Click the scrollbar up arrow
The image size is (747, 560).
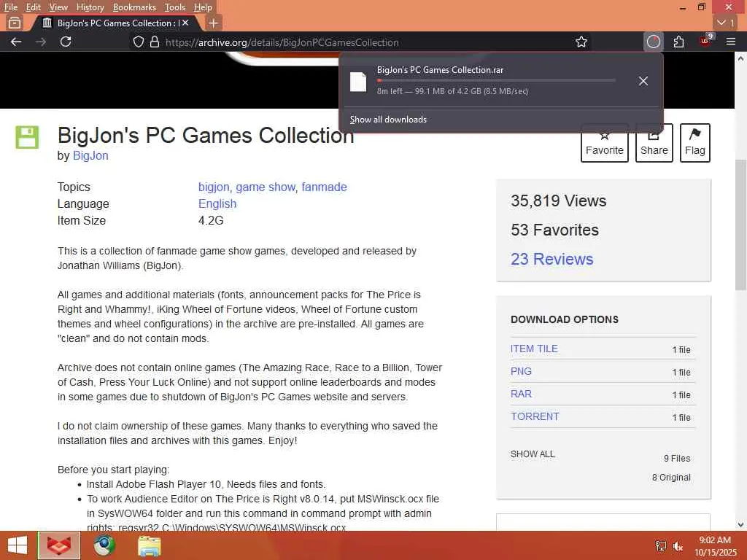coord(740,58)
